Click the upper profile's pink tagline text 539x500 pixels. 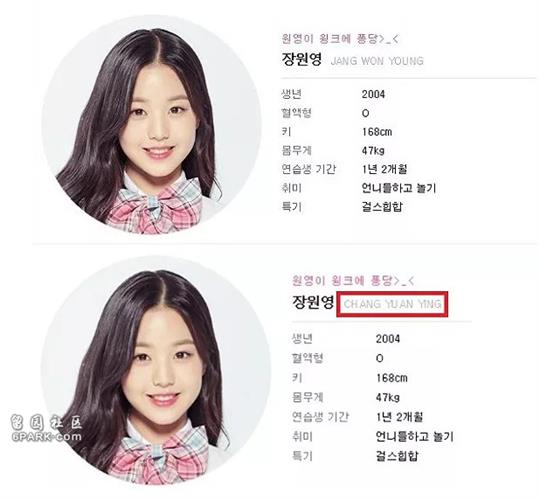pos(340,39)
